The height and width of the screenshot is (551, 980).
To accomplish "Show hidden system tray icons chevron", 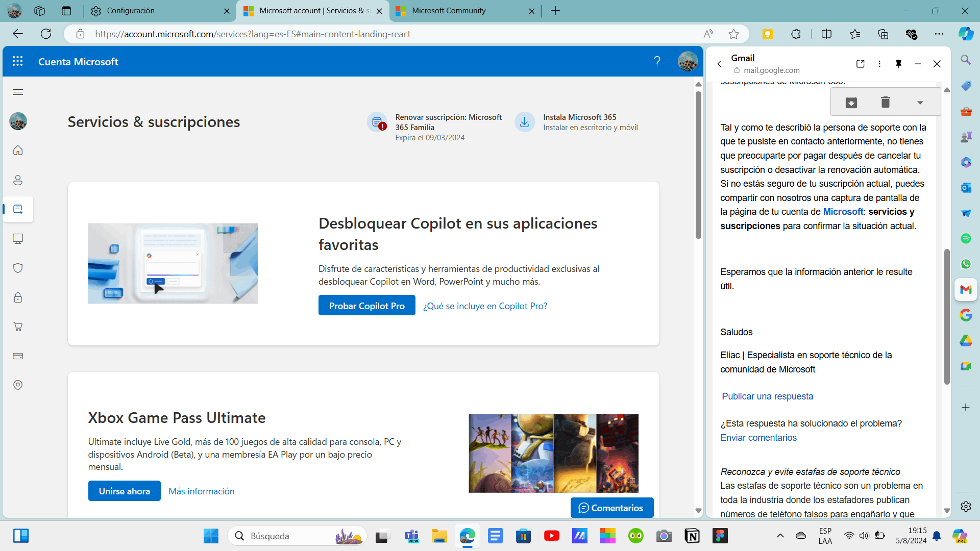I will coord(780,536).
